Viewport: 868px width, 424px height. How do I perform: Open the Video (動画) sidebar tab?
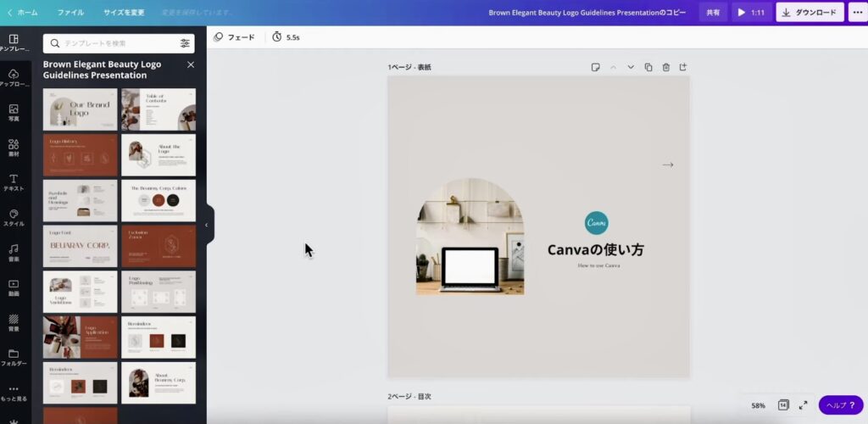(14, 287)
